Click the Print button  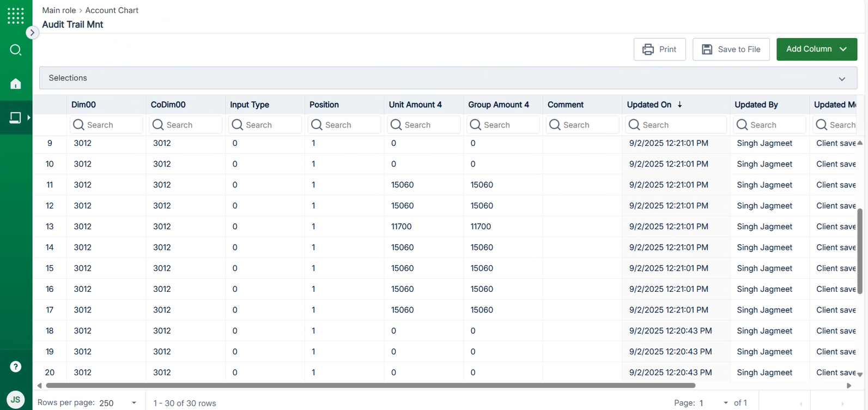[x=660, y=49]
